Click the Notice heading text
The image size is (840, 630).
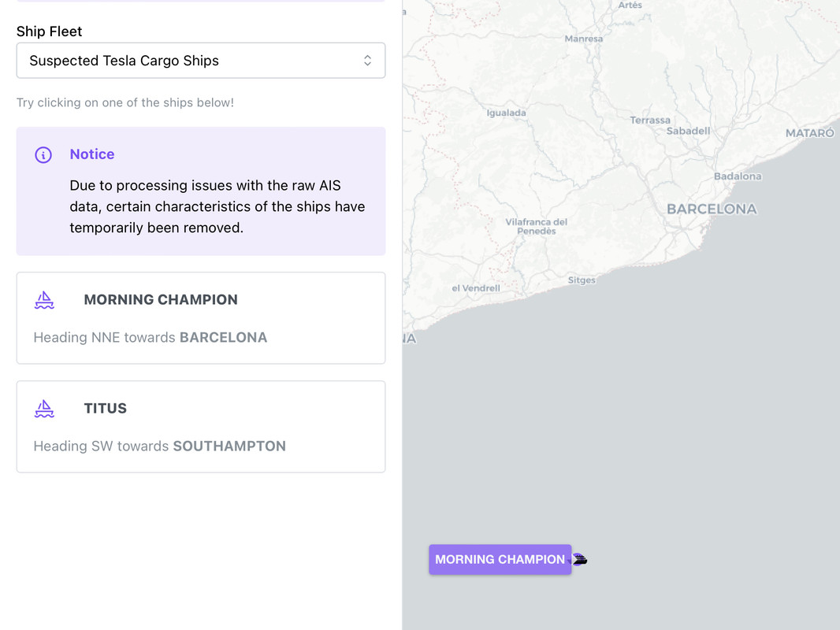click(x=92, y=154)
